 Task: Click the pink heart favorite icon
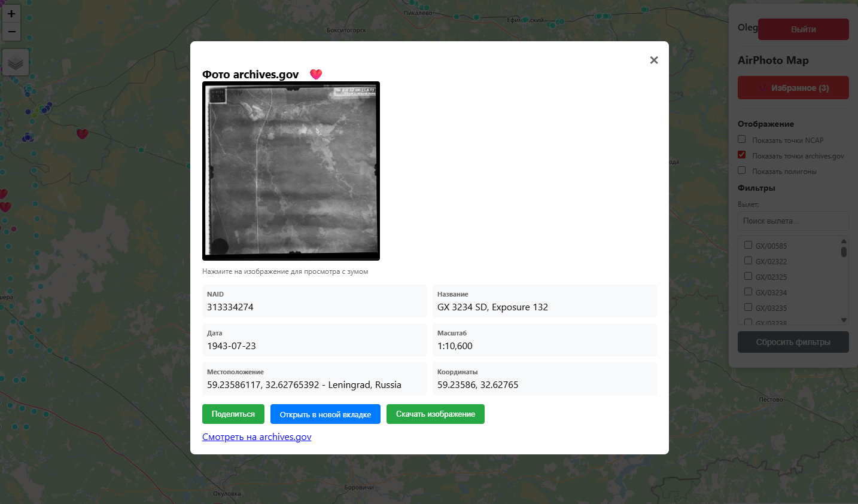pos(316,74)
